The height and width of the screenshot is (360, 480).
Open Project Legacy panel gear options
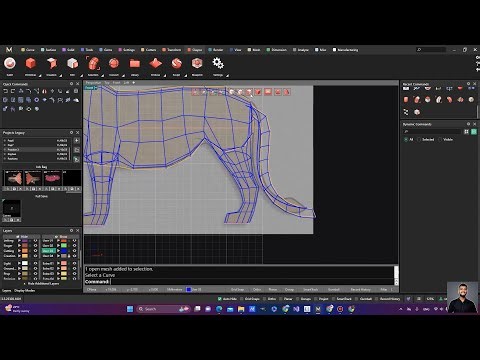(71, 132)
